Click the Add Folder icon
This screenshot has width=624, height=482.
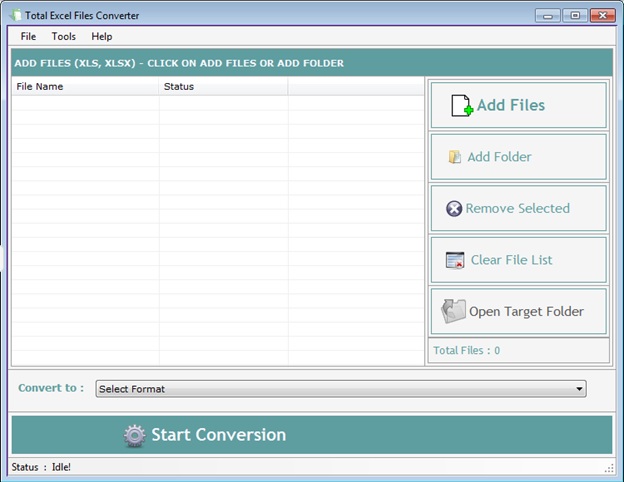[x=455, y=157]
